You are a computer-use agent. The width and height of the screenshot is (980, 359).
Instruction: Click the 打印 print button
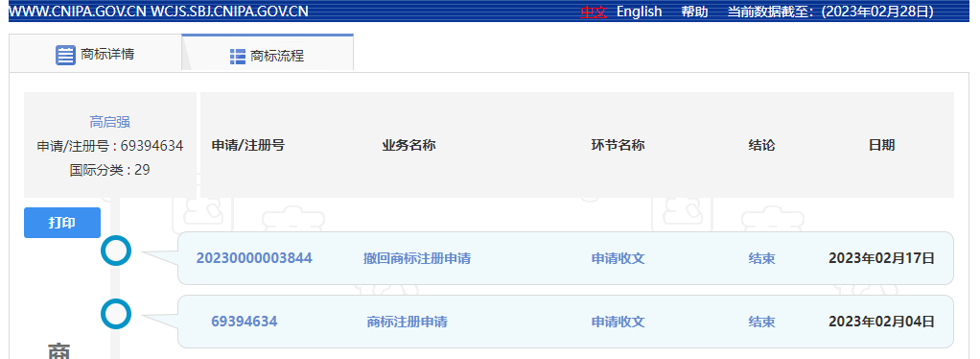point(62,223)
